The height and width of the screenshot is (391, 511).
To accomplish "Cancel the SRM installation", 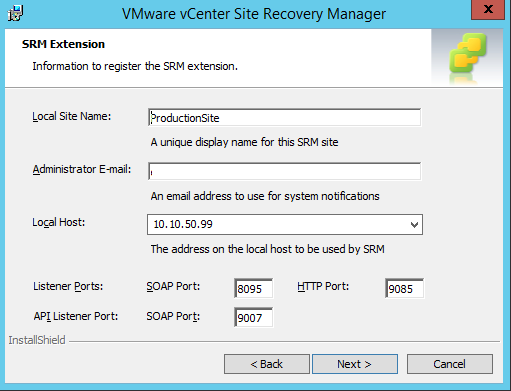I will pos(450,364).
